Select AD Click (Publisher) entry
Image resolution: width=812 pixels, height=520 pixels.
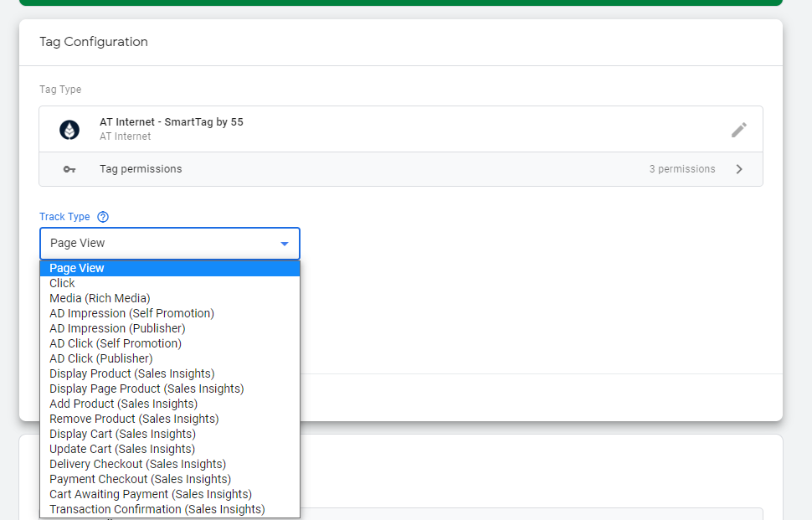coord(101,358)
